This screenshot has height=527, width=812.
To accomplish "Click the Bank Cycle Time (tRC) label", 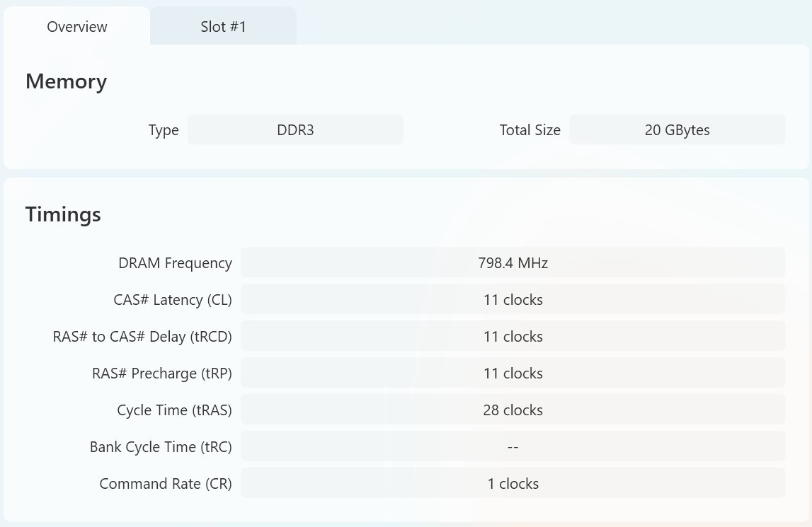I will (161, 447).
